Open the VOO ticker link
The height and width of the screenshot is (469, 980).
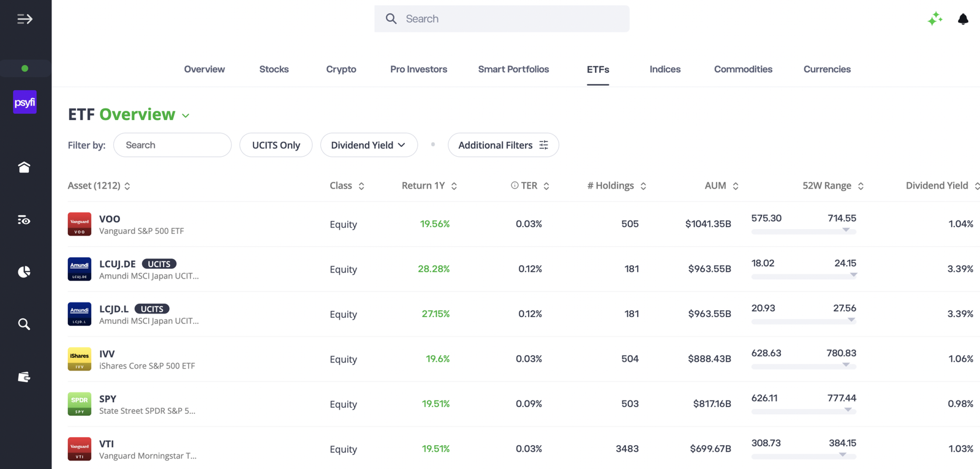[x=110, y=219]
